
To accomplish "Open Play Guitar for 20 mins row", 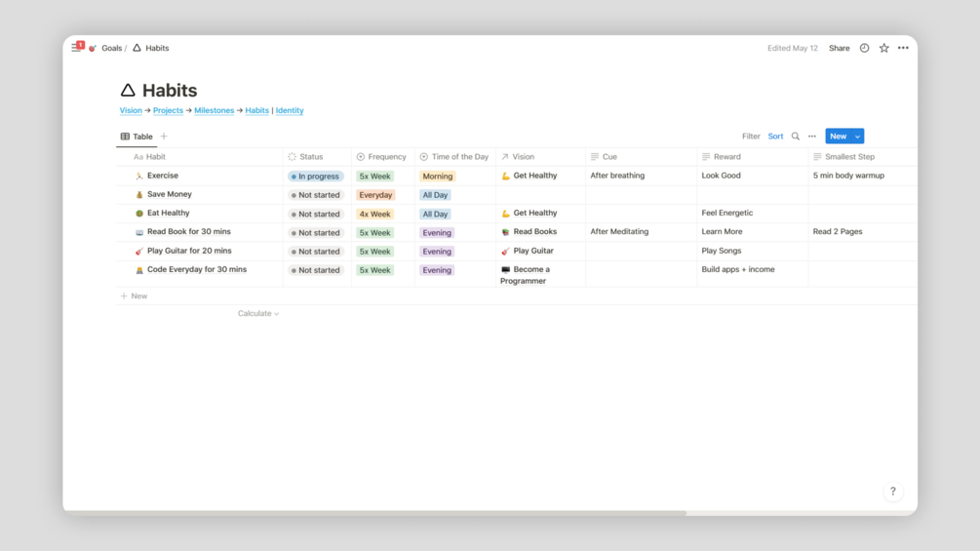I will pos(189,251).
